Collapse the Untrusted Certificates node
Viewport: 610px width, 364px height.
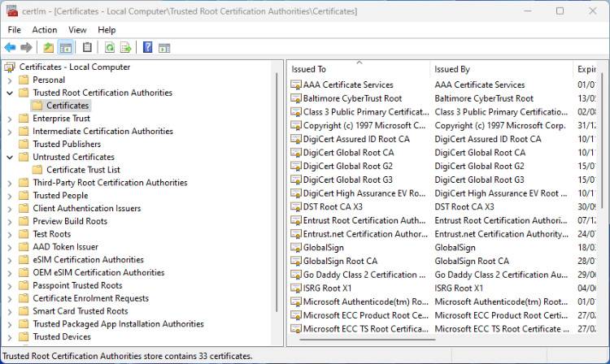[10, 157]
